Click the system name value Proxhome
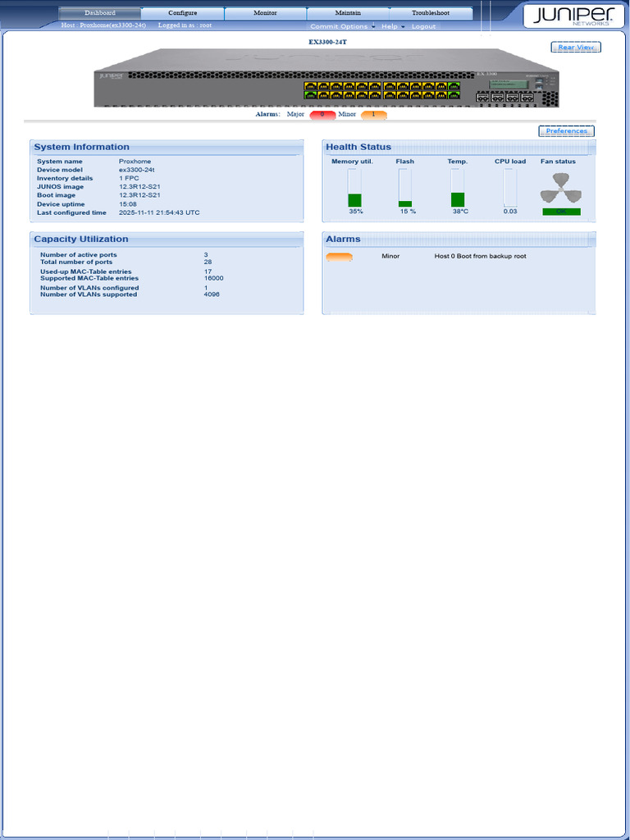630x840 pixels. coord(135,162)
